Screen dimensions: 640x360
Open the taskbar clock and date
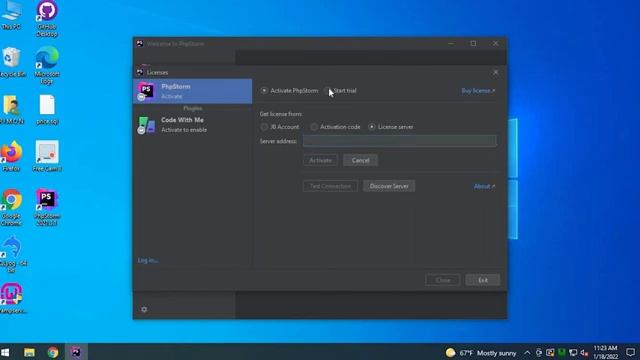[605, 352]
